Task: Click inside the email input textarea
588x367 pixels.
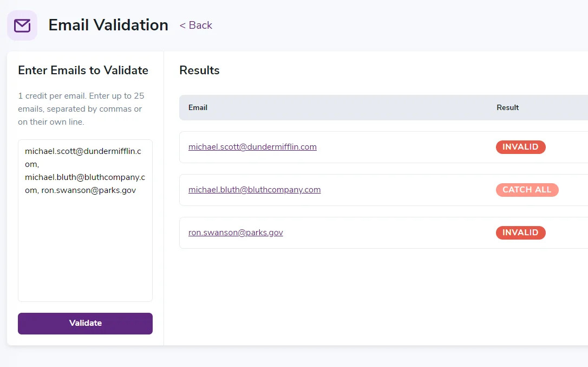Action: [x=85, y=220]
